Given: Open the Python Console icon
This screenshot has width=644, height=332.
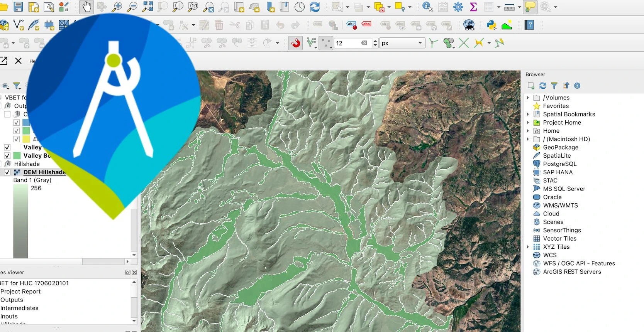Looking at the screenshot, I should (x=491, y=25).
